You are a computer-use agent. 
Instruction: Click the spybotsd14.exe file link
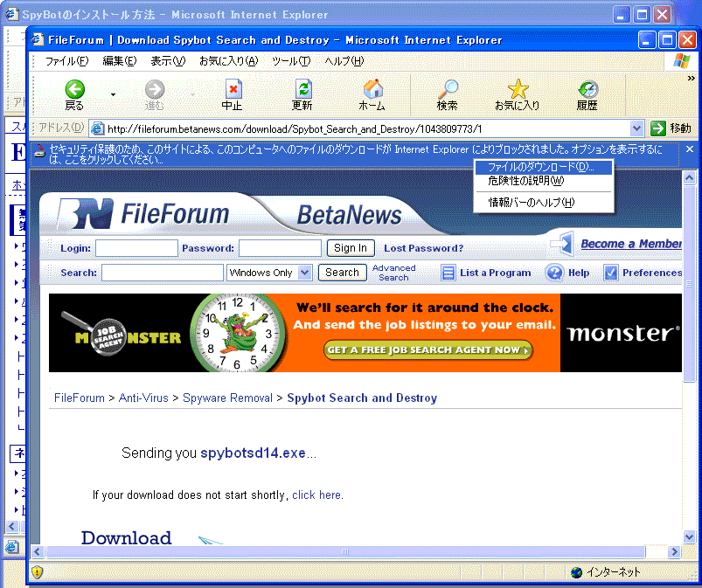pos(253,453)
